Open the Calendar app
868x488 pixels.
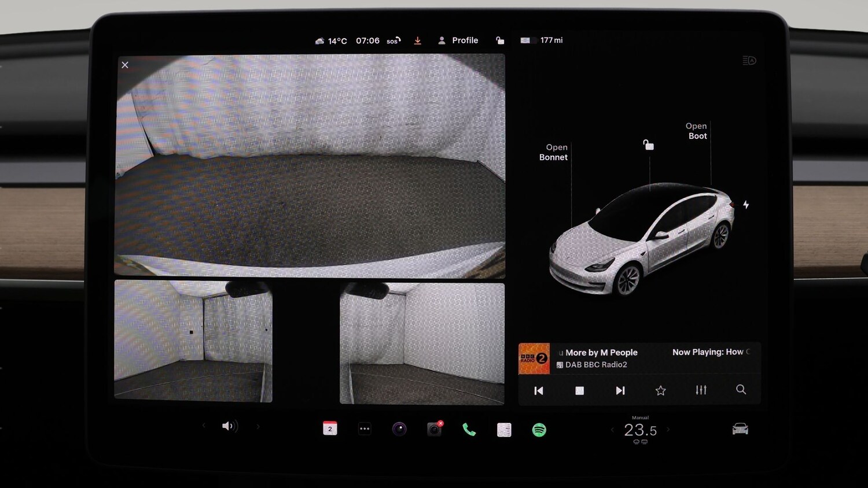(x=330, y=428)
